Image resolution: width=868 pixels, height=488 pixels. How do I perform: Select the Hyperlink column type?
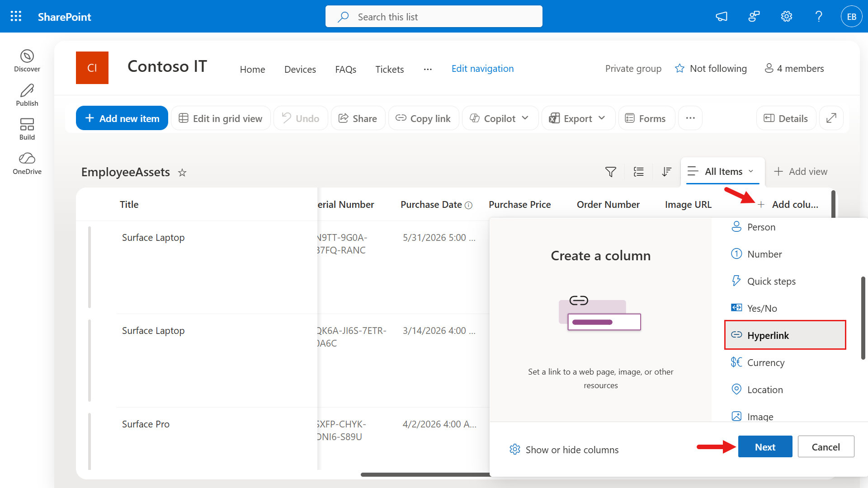pyautogui.click(x=785, y=335)
